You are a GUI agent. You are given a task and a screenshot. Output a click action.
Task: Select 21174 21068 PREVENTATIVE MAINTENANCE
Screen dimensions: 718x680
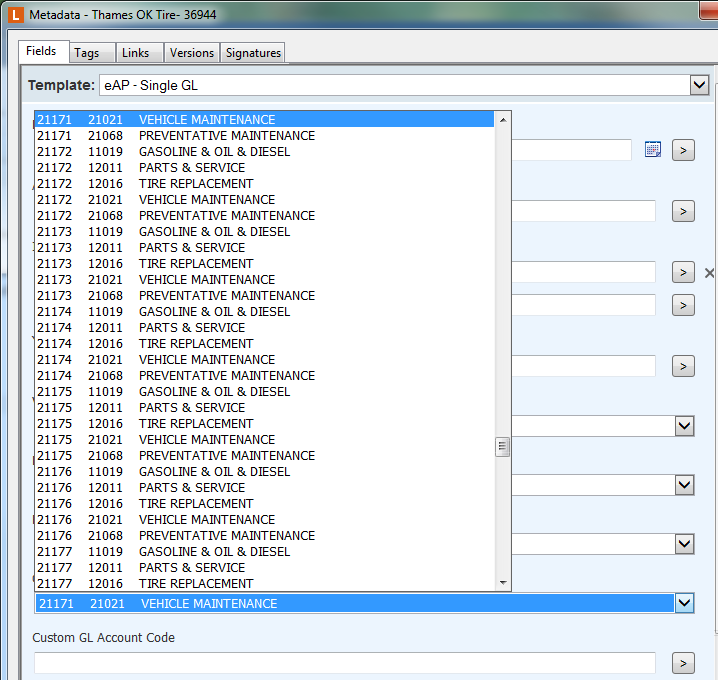click(x=265, y=375)
